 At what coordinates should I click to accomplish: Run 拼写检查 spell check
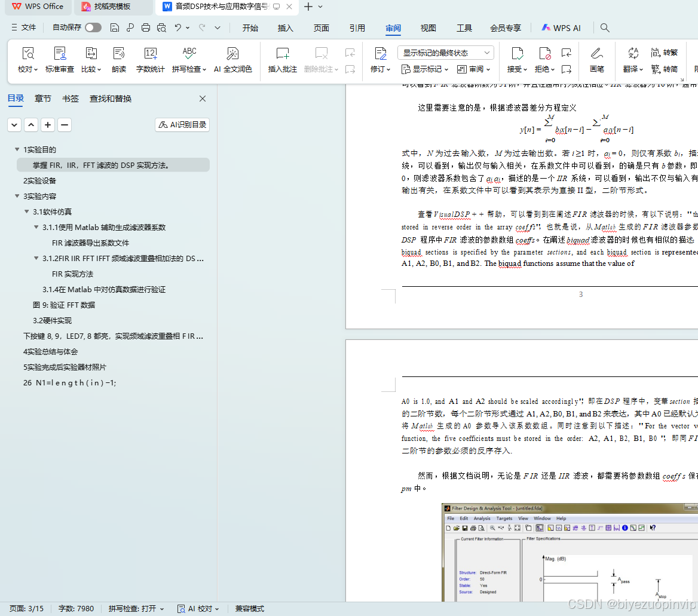tap(189, 60)
